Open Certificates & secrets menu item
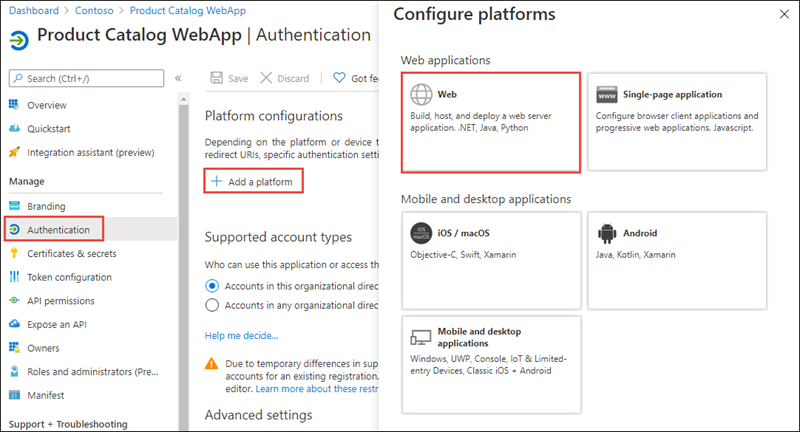This screenshot has width=800, height=432. pos(71,253)
